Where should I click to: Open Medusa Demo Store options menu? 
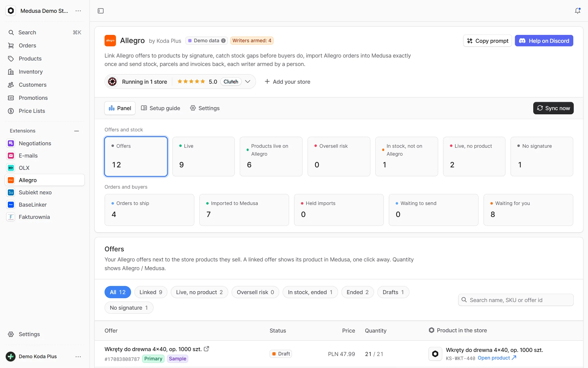click(x=78, y=11)
